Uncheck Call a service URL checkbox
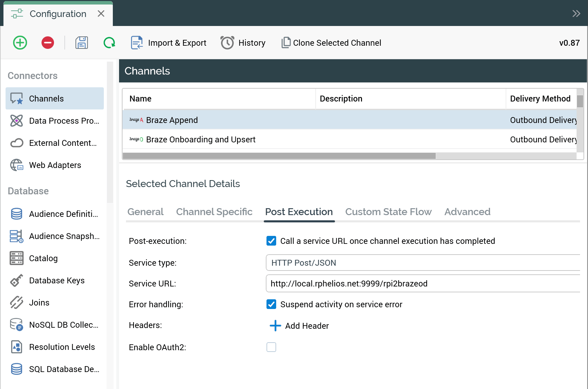The height and width of the screenshot is (389, 588). [271, 241]
